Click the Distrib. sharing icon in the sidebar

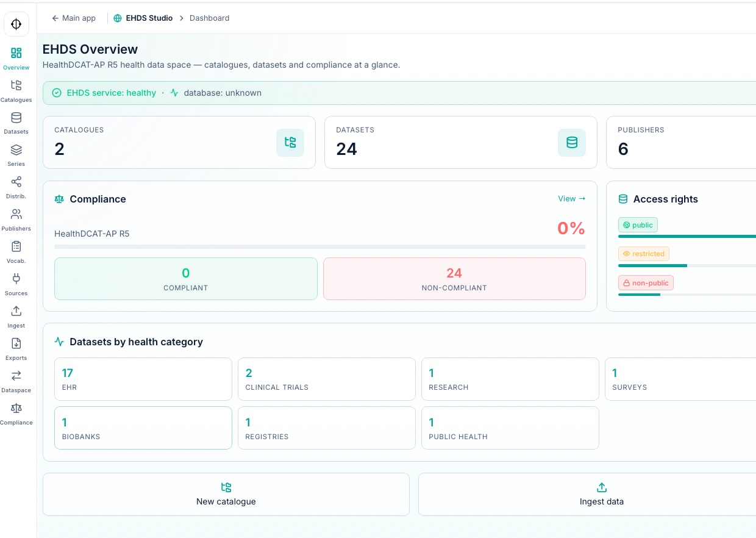(x=16, y=185)
